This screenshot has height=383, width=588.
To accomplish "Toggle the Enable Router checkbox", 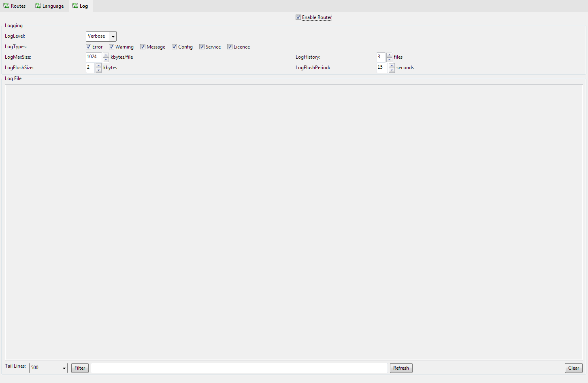I will pyautogui.click(x=298, y=17).
